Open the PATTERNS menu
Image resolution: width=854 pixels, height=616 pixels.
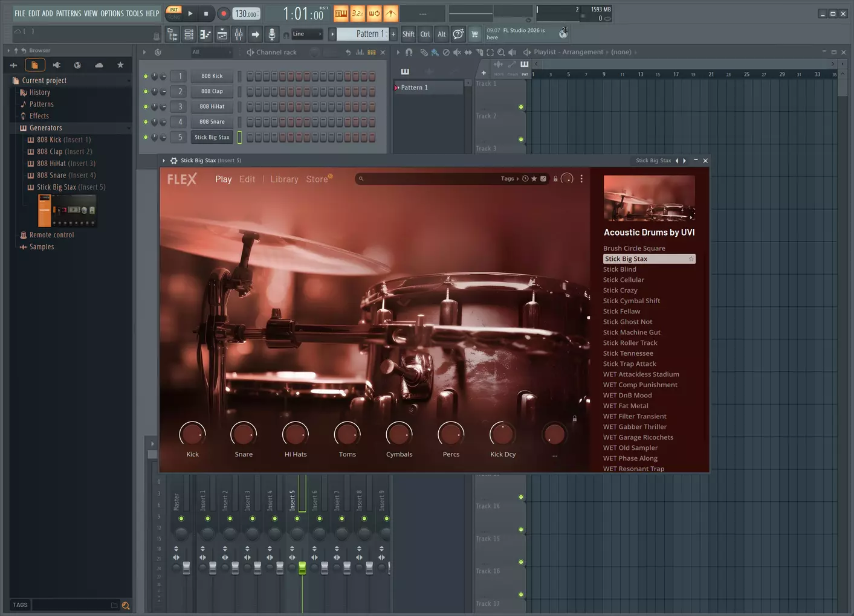click(x=68, y=13)
